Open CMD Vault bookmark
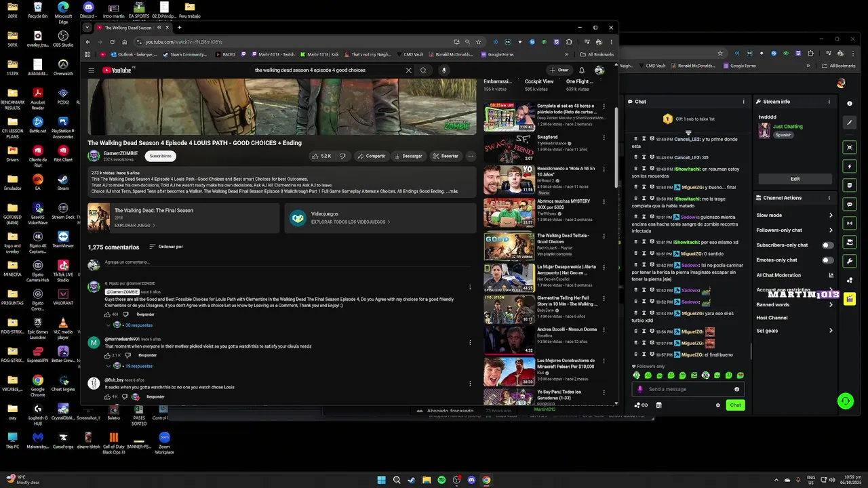 pyautogui.click(x=409, y=54)
